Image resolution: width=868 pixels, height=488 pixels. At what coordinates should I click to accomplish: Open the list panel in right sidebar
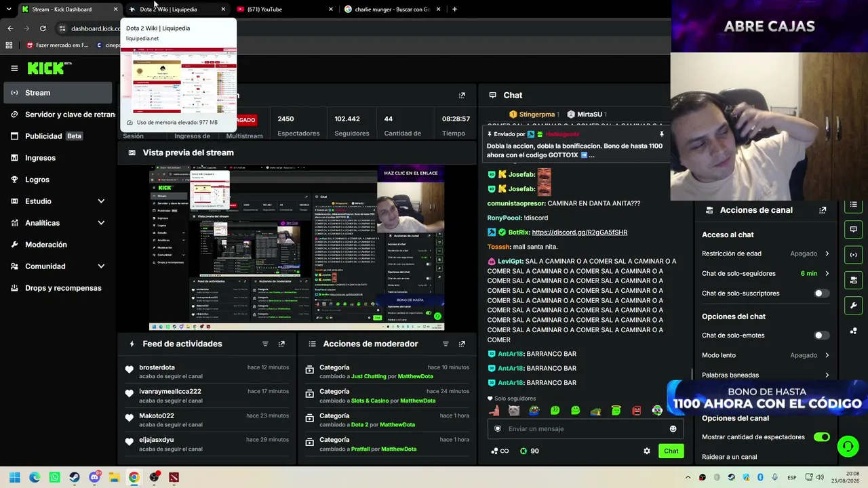tap(853, 205)
